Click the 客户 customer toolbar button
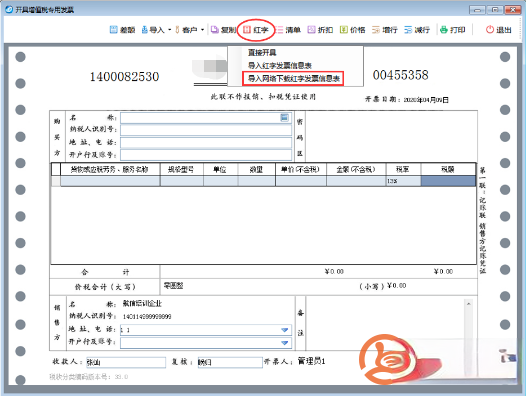The image size is (526, 396). 187,30
